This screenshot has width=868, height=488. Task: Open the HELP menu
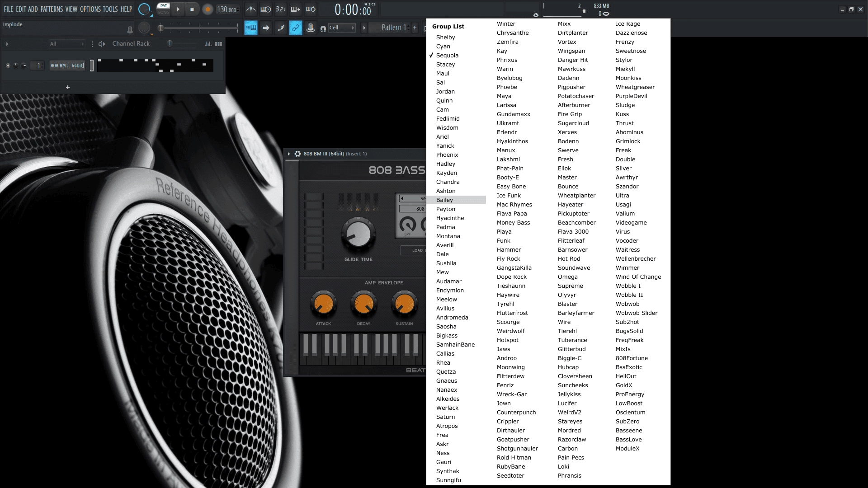tap(127, 9)
